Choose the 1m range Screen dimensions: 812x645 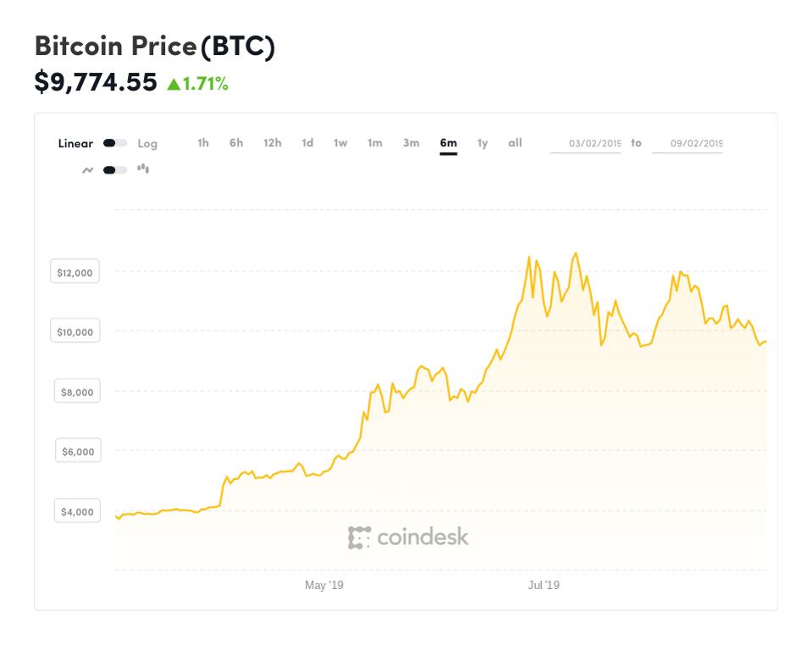pyautogui.click(x=374, y=144)
